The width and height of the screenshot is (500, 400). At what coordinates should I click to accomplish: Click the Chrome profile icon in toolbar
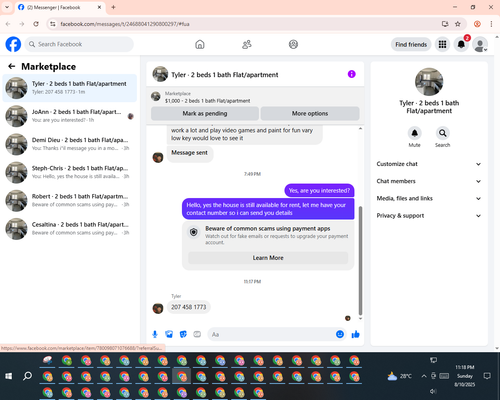tap(477, 24)
